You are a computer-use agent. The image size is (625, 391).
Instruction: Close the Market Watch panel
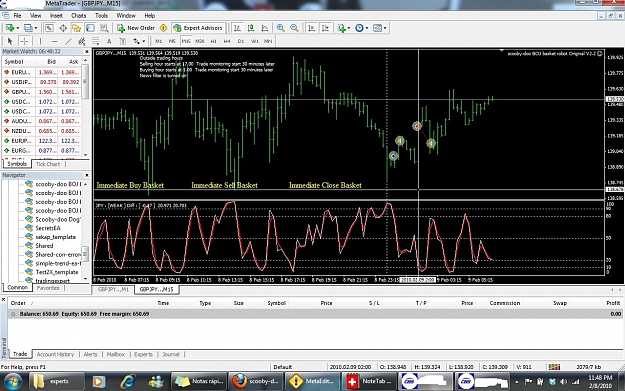[86, 51]
